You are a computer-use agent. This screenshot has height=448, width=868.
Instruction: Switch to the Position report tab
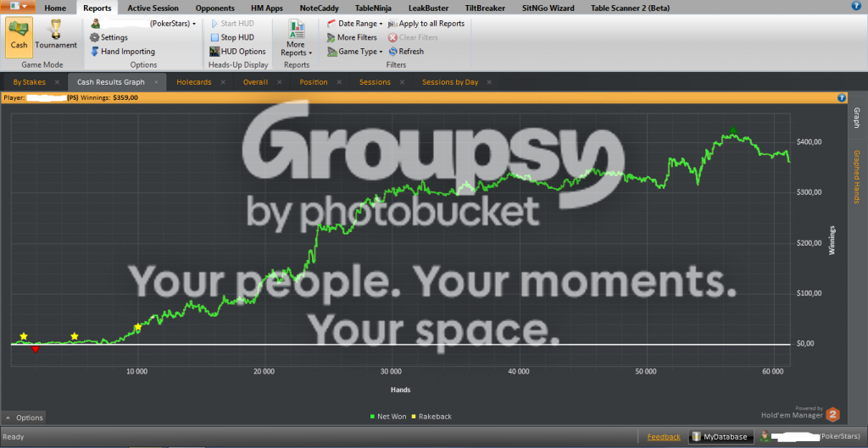314,82
